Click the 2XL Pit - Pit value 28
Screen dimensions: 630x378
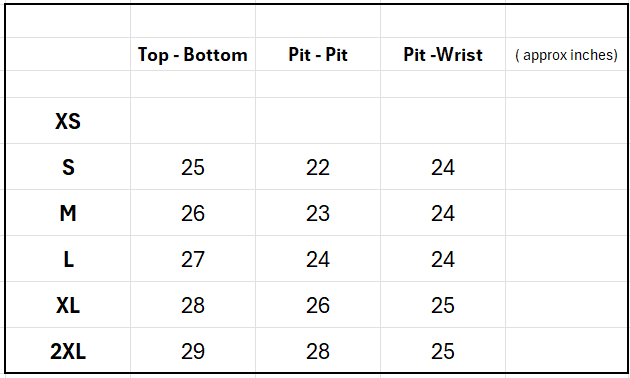point(318,350)
